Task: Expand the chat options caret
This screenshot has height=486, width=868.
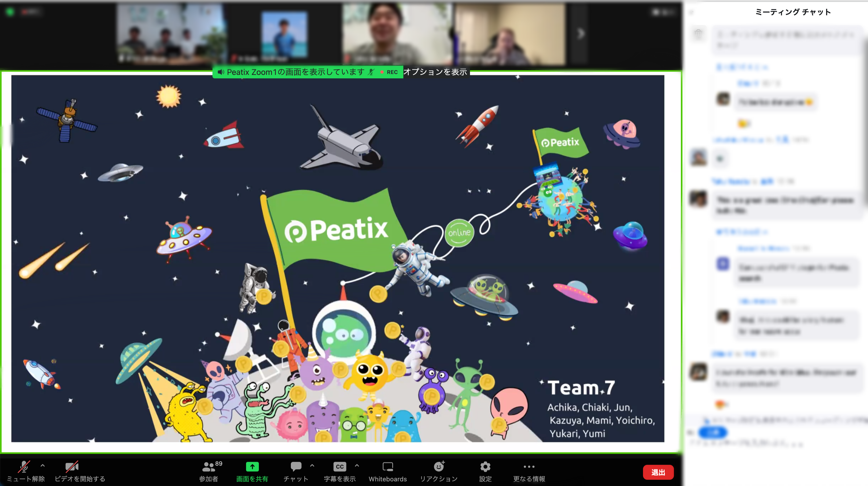Action: [x=312, y=465]
